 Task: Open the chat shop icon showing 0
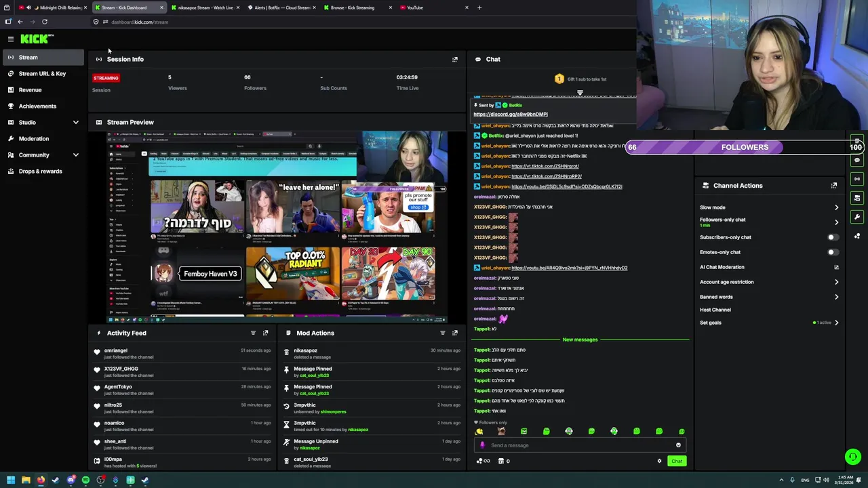click(504, 461)
